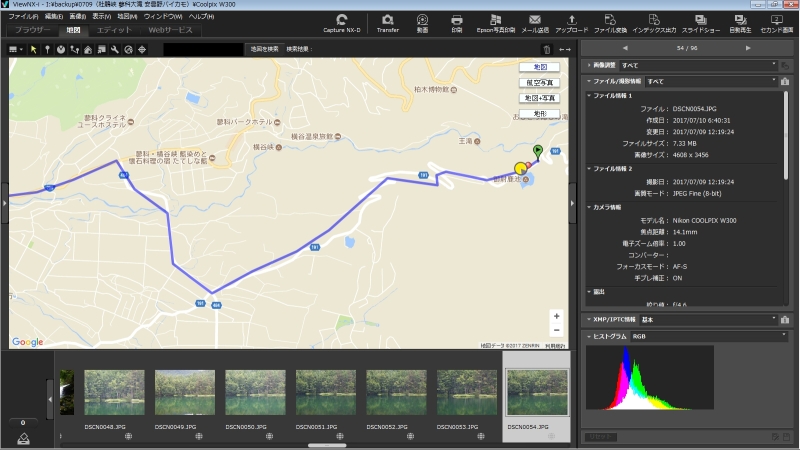This screenshot has height=450, width=800.
Task: Switch to the ブラウザー tab
Action: point(32,30)
